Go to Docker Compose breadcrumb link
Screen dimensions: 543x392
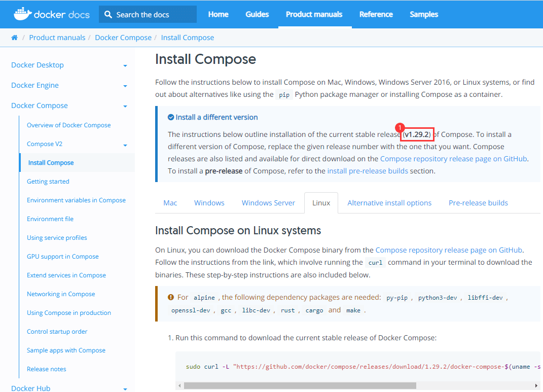pos(123,38)
